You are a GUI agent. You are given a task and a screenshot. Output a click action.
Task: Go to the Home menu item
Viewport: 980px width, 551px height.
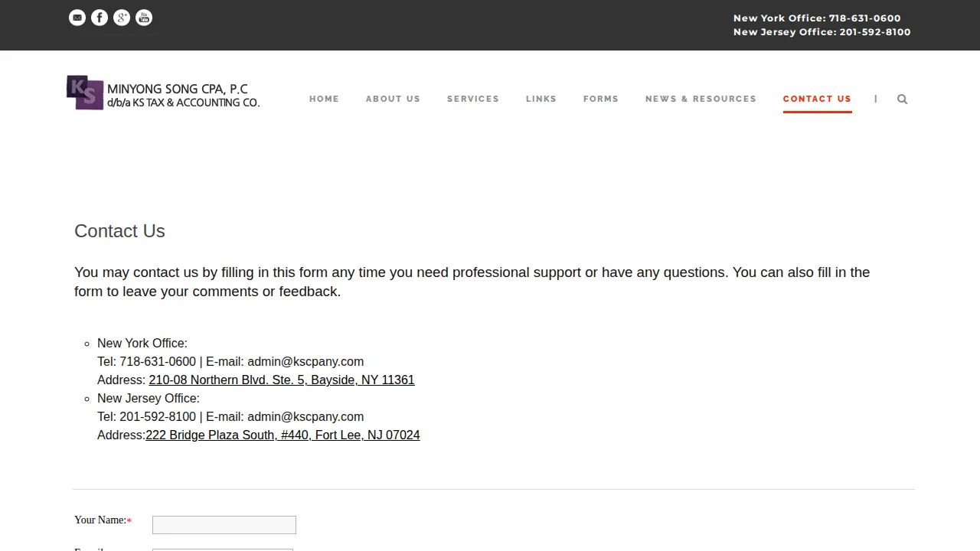[324, 99]
